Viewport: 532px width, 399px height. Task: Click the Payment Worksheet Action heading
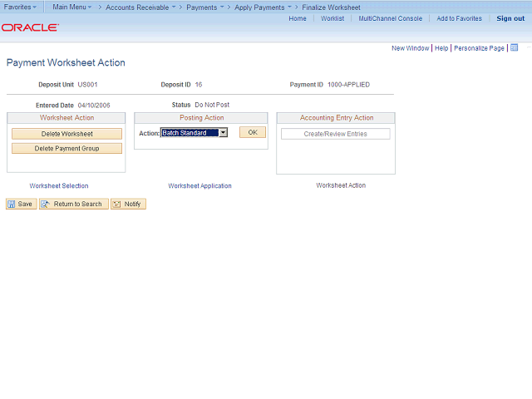point(66,63)
